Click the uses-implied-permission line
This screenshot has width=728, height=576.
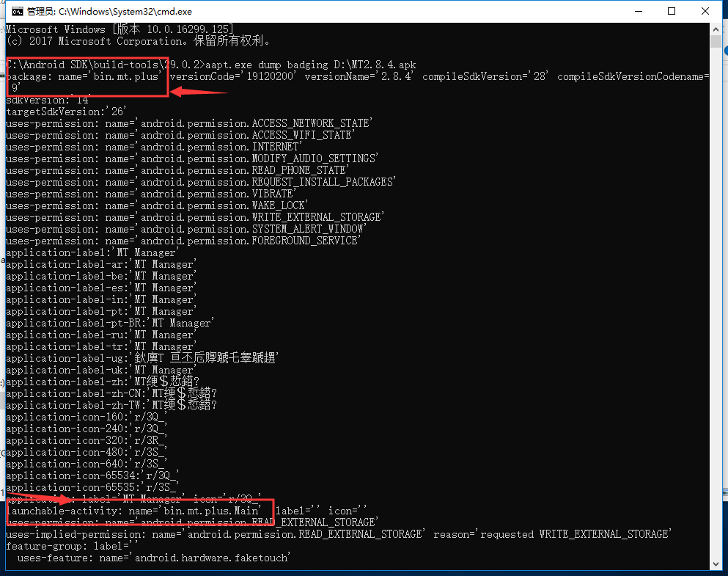(339, 534)
